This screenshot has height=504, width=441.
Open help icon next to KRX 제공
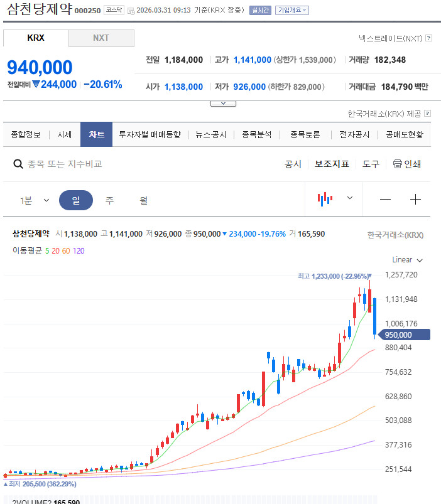click(x=427, y=114)
